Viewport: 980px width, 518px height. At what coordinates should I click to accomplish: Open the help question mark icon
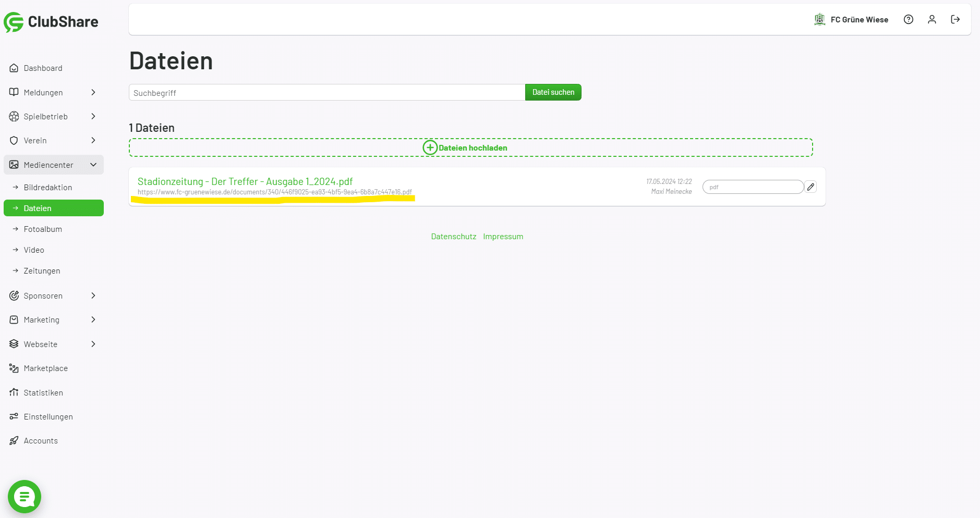click(909, 19)
